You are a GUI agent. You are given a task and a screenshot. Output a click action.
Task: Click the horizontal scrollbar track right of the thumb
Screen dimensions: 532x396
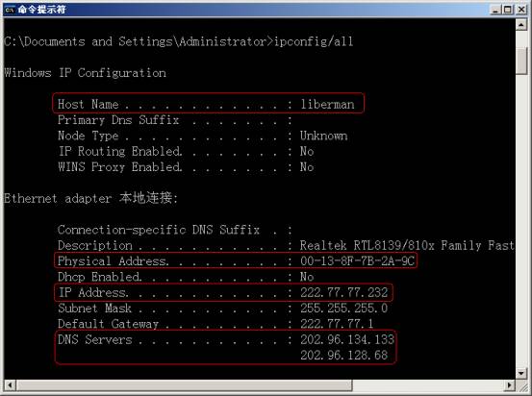[428, 385]
